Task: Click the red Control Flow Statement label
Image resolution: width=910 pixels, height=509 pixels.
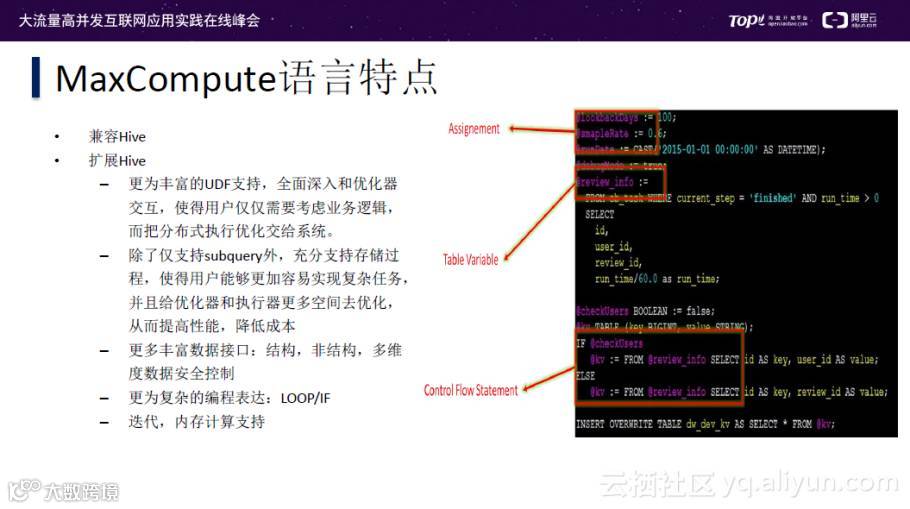Action: 471,391
